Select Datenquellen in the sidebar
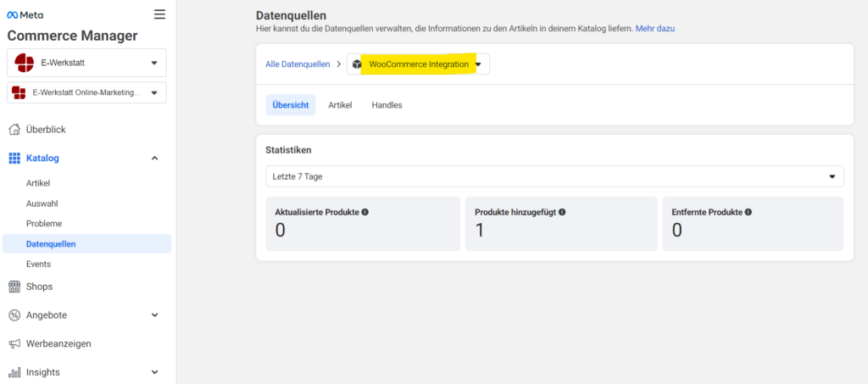Image resolution: width=868 pixels, height=384 pixels. point(87,243)
